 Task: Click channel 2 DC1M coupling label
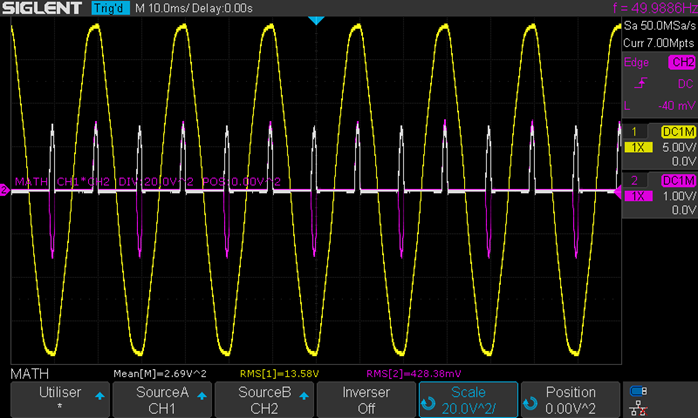coord(678,180)
